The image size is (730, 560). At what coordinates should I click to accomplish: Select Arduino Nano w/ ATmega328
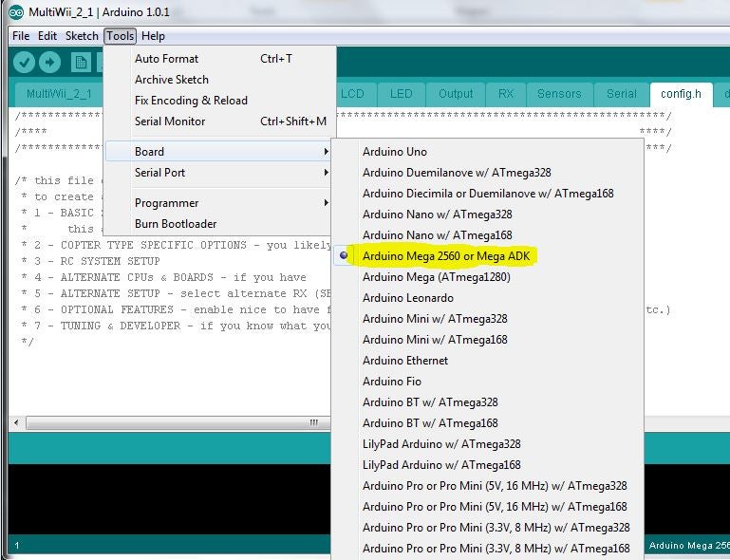488,215
